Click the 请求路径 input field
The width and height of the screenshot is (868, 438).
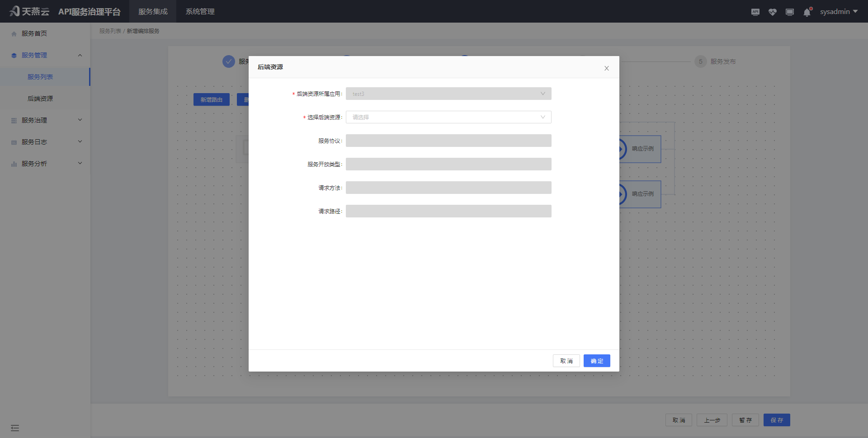(x=448, y=211)
